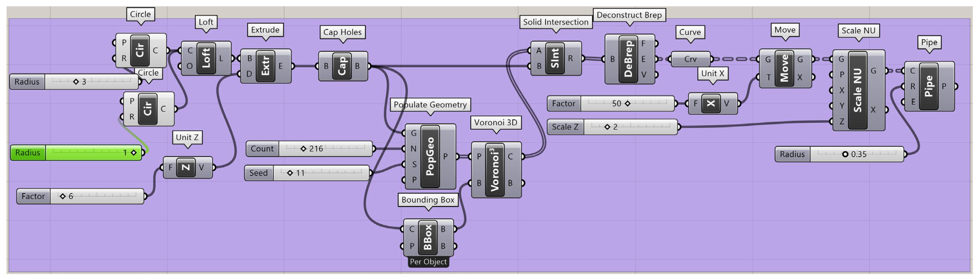This screenshot has height=279, width=980.
Task: Click the Crv curve parameter
Action: pyautogui.click(x=690, y=59)
